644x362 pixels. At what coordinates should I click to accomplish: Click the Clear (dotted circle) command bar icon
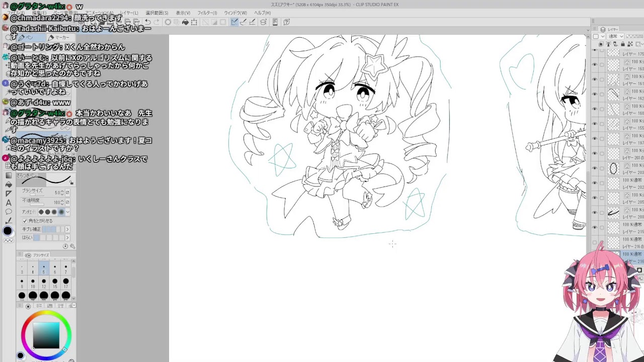168,22
